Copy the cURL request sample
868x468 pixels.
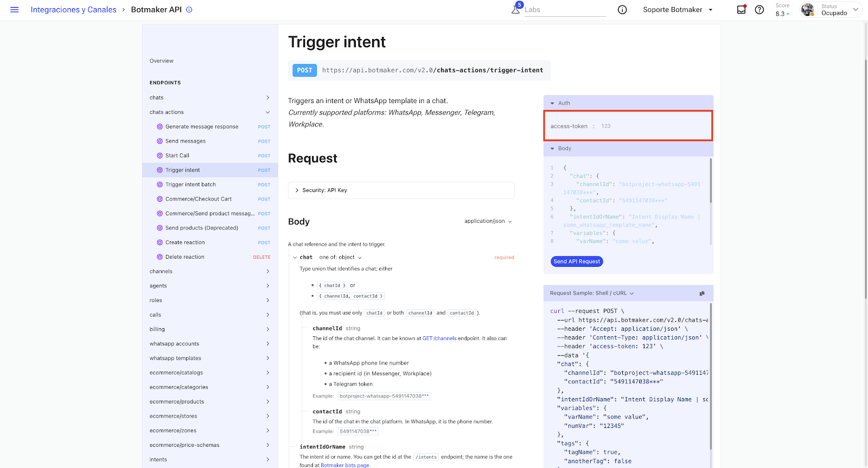tap(702, 293)
